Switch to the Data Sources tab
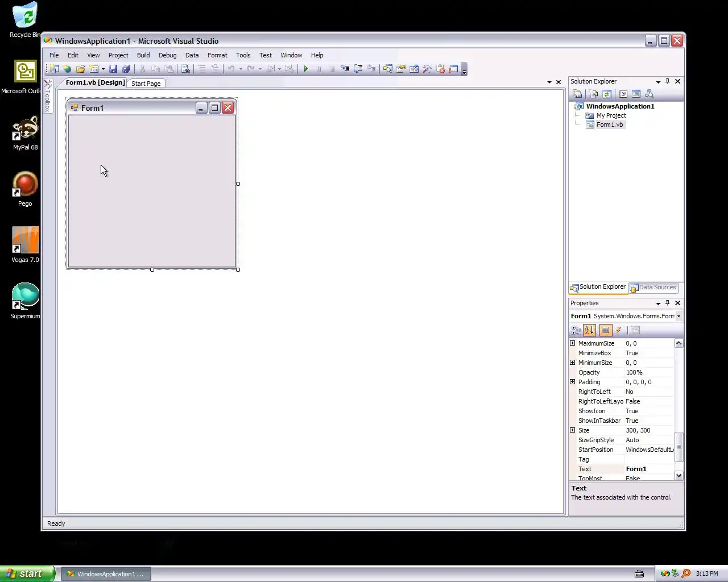 [x=653, y=288]
